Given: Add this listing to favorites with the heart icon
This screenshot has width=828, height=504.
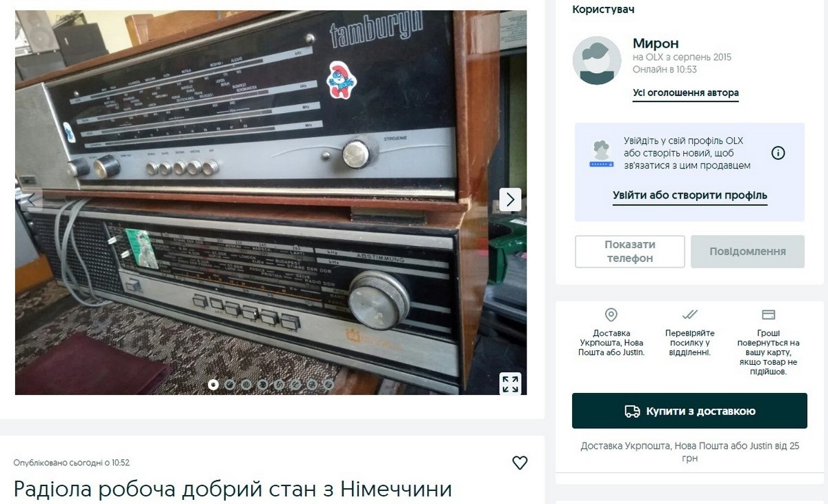Looking at the screenshot, I should click(x=520, y=463).
